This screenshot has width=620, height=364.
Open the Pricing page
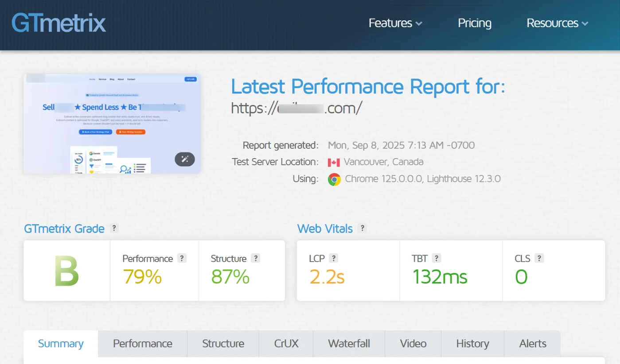tap(474, 23)
